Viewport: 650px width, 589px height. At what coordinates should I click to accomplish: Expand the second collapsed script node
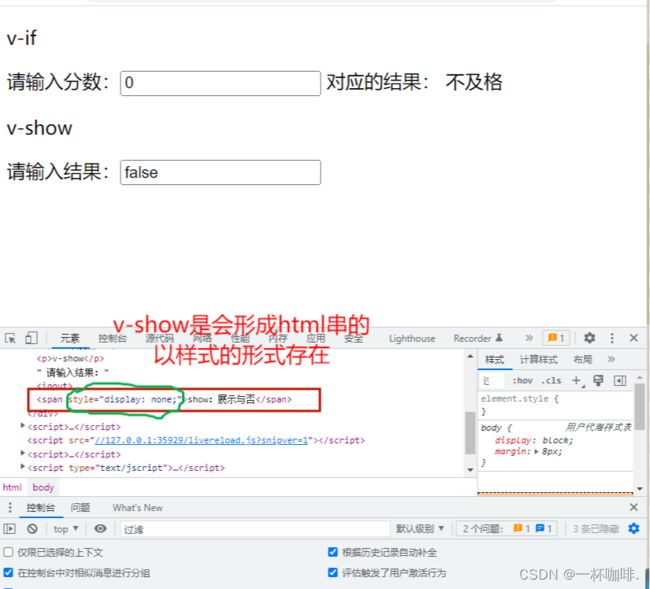point(23,453)
